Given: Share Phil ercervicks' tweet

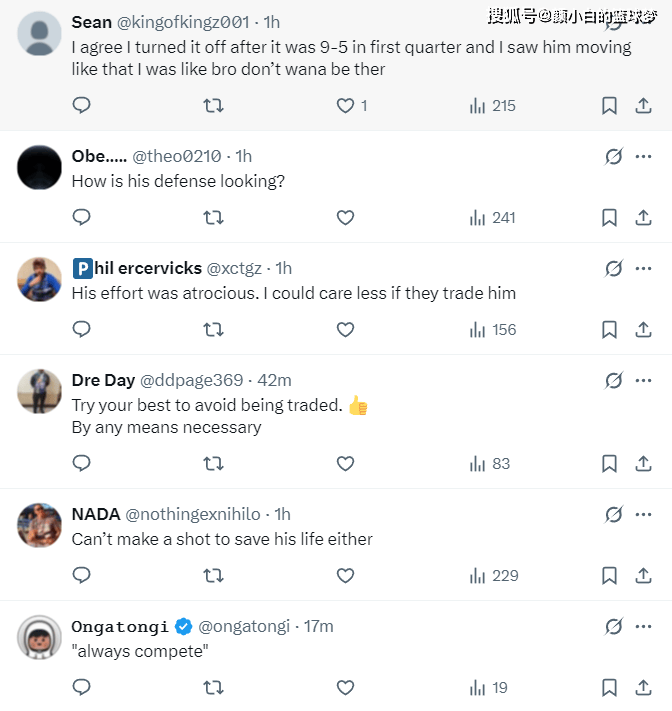Looking at the screenshot, I should [x=643, y=329].
